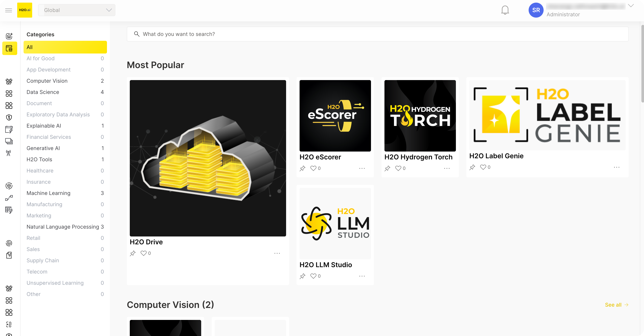Select the Machine Learning category

65,193
